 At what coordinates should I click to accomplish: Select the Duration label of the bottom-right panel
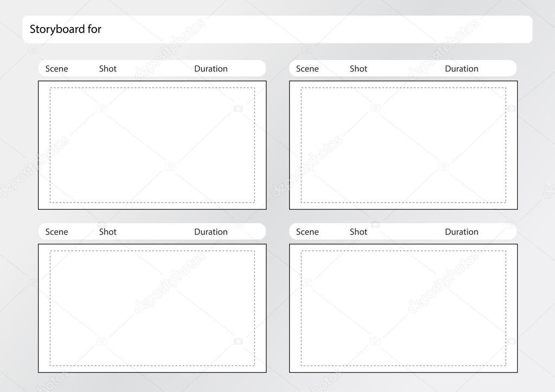(462, 232)
